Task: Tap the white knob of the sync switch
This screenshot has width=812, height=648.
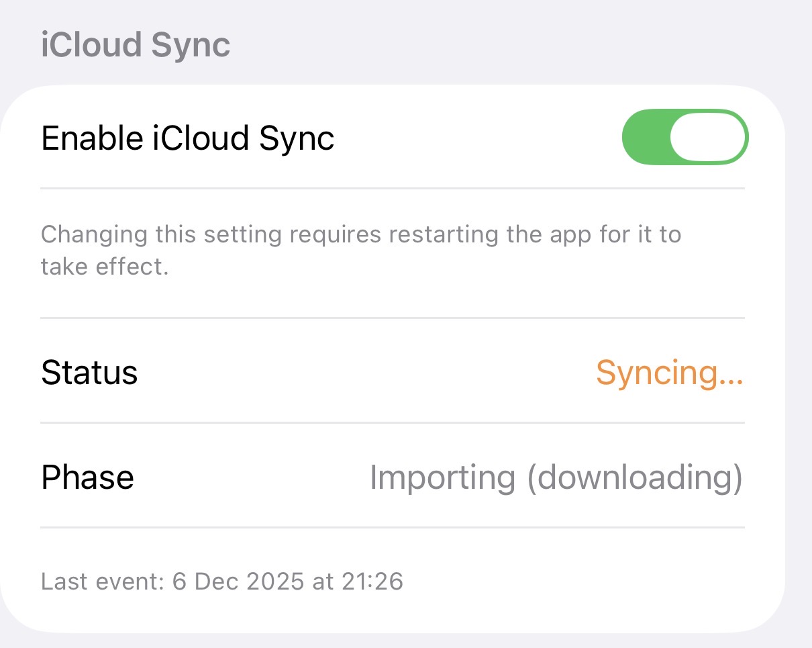Action: 708,138
